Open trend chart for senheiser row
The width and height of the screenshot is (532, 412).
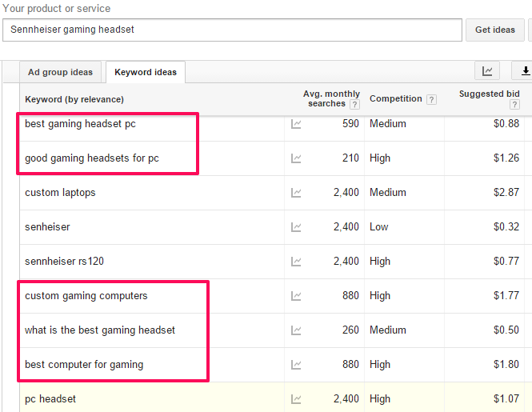pos(296,227)
